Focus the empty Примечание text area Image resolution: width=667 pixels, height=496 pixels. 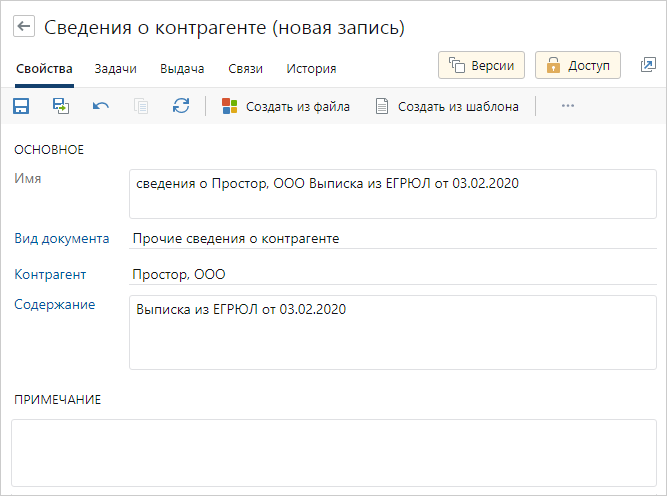coord(333,452)
